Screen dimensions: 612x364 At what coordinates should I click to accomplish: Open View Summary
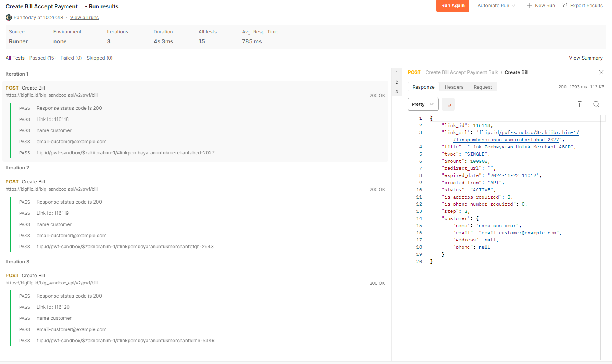[x=586, y=58]
